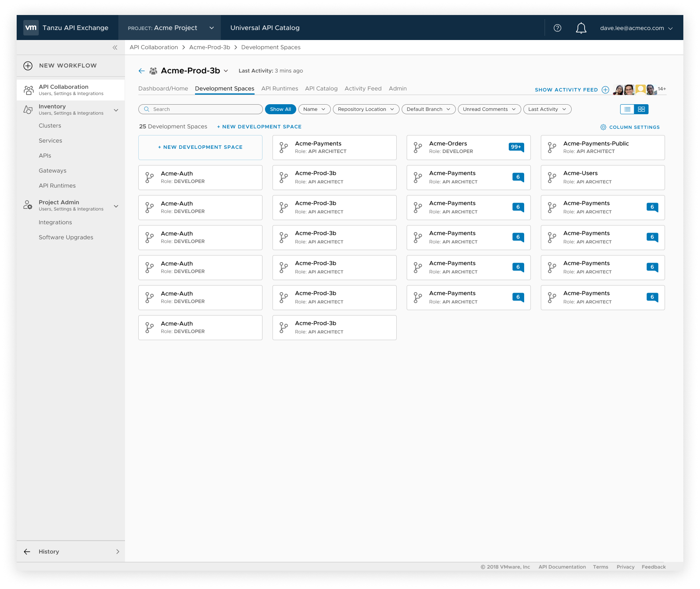The width and height of the screenshot is (700, 589).
Task: Click the Feedback footer link
Action: pyautogui.click(x=653, y=567)
